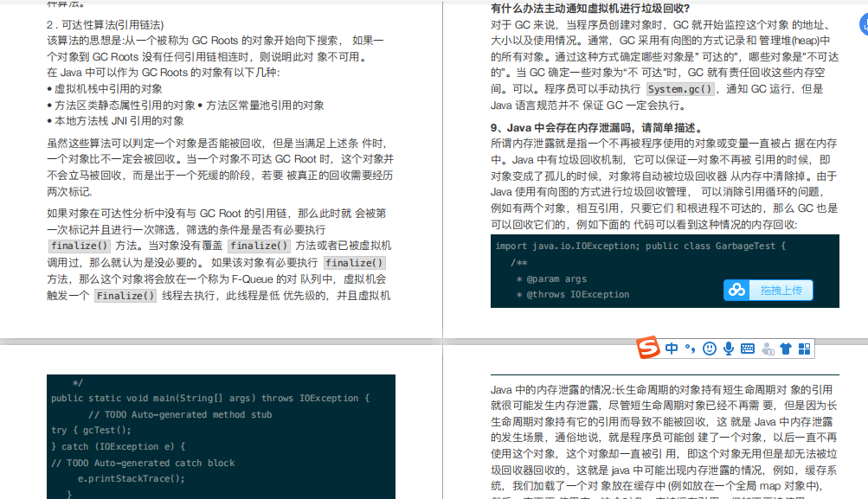Start voice input with the microphone icon
868x499 pixels.
(x=729, y=349)
